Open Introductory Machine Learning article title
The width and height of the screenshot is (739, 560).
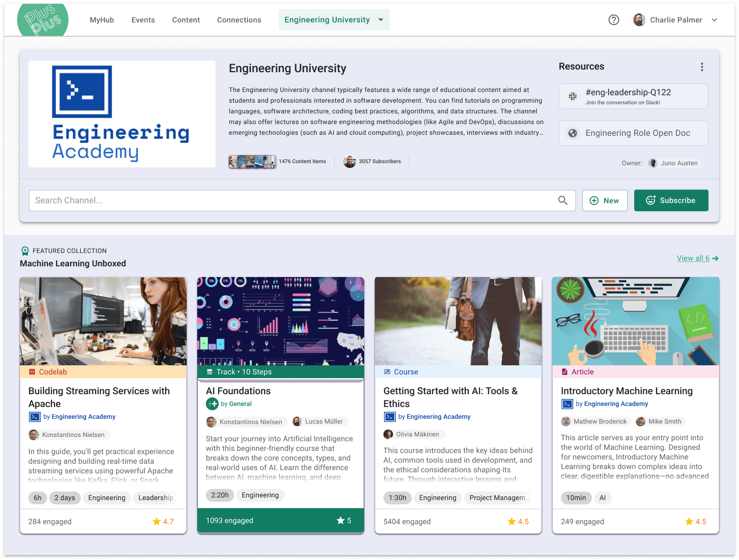pyautogui.click(x=627, y=391)
